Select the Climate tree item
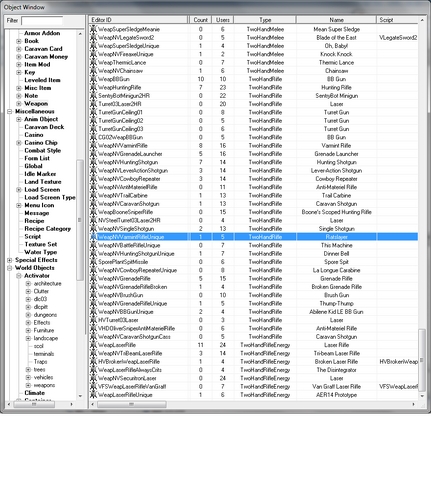431x479 pixels. click(35, 393)
